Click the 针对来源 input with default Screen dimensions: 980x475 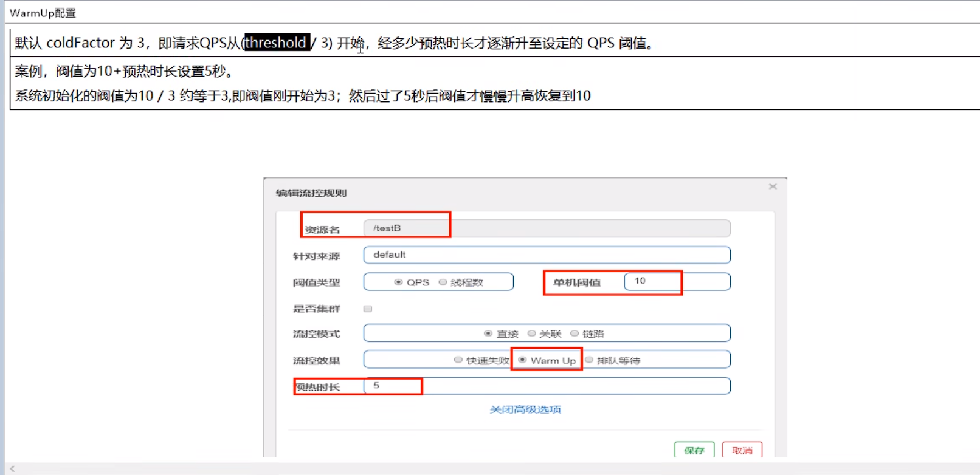546,255
